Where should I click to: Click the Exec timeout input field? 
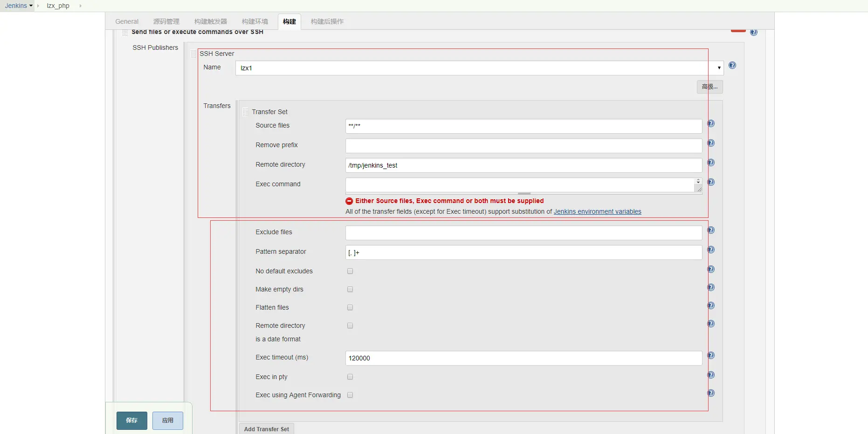coord(524,358)
